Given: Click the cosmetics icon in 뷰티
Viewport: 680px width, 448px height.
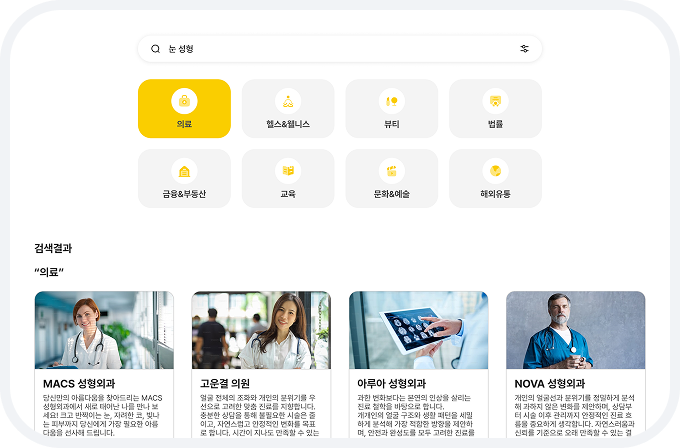Looking at the screenshot, I should pos(392,101).
